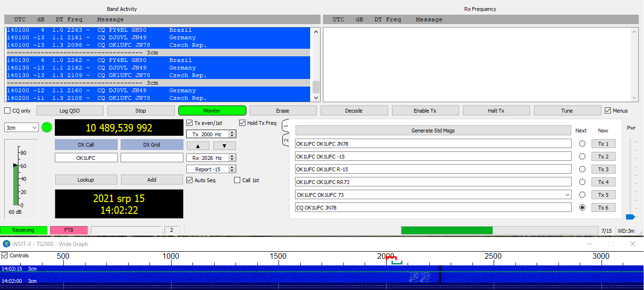Click the Generate Std Msgs button

(x=433, y=131)
